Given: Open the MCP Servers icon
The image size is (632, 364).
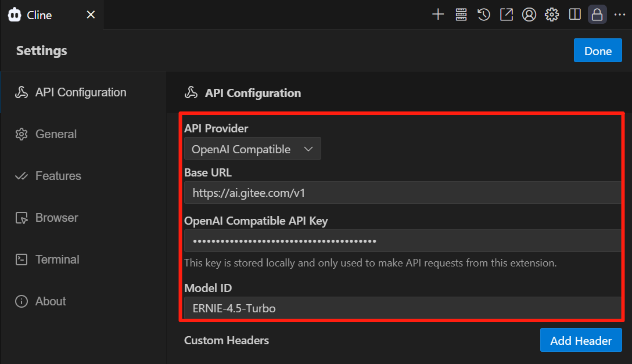Looking at the screenshot, I should click(x=461, y=15).
